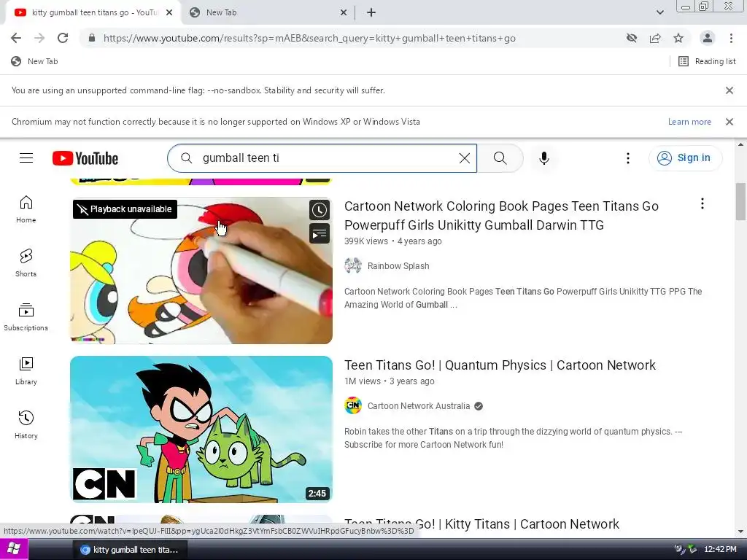
Task: Open the Quantum Physics video thumbnail
Action: point(201,429)
